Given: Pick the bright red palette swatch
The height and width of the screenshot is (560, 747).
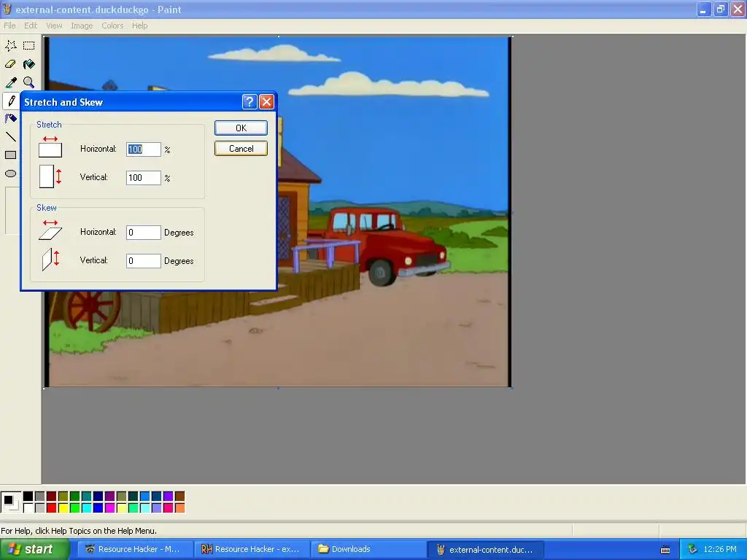Looking at the screenshot, I should pos(52,507).
